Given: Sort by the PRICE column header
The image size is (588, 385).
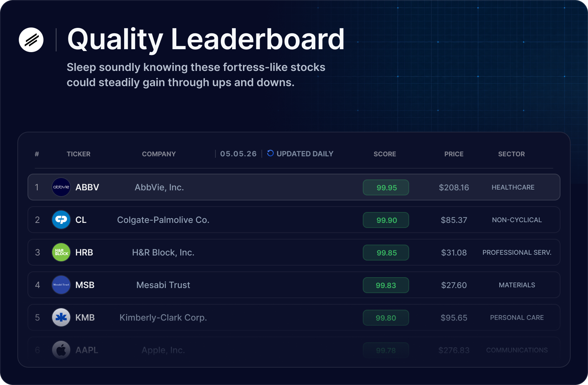Looking at the screenshot, I should [454, 154].
